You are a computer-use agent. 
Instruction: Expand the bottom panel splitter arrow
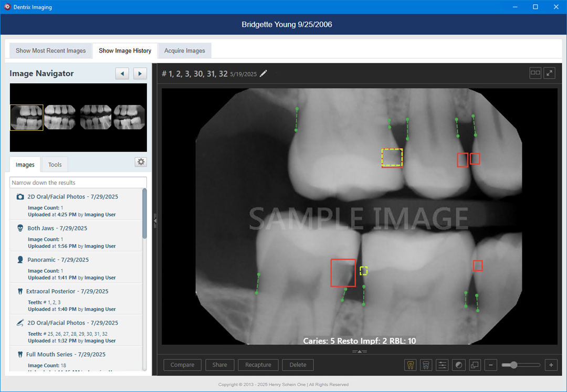coord(360,351)
